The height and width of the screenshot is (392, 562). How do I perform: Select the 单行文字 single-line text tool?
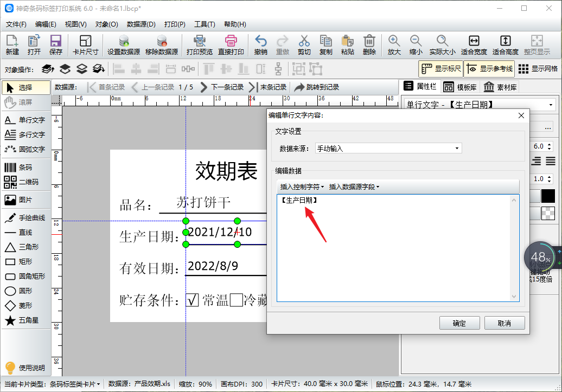pyautogui.click(x=26, y=120)
